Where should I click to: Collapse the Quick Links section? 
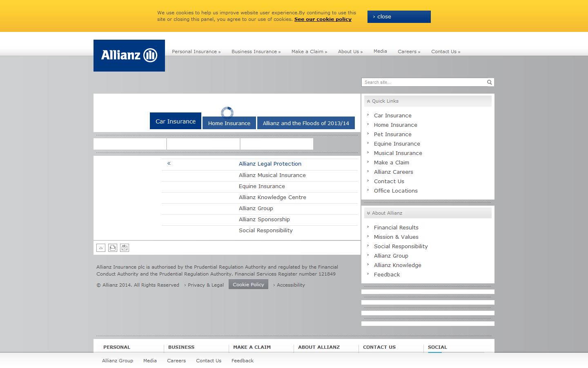pos(368,101)
